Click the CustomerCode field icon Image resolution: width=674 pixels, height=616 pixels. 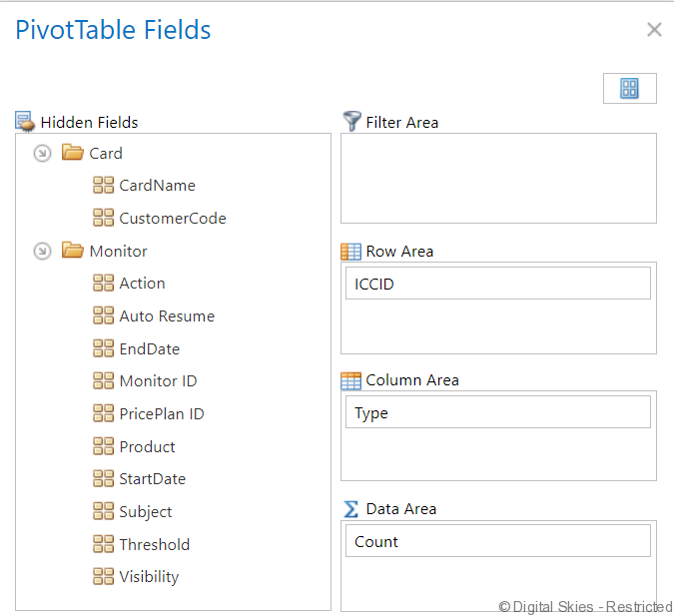(103, 218)
